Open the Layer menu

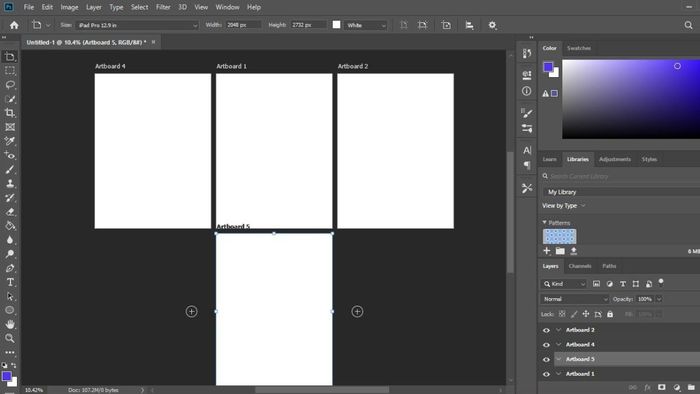click(94, 7)
